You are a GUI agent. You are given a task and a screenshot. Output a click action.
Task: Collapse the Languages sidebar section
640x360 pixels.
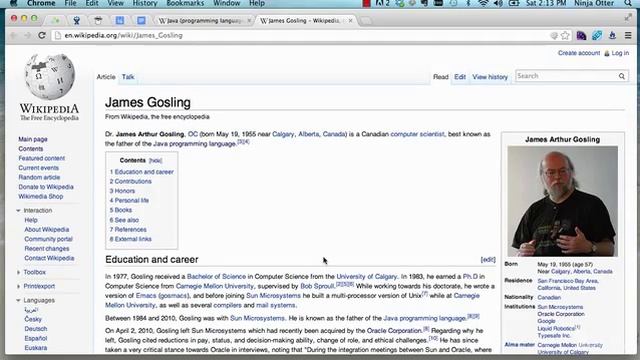pyautogui.click(x=18, y=300)
